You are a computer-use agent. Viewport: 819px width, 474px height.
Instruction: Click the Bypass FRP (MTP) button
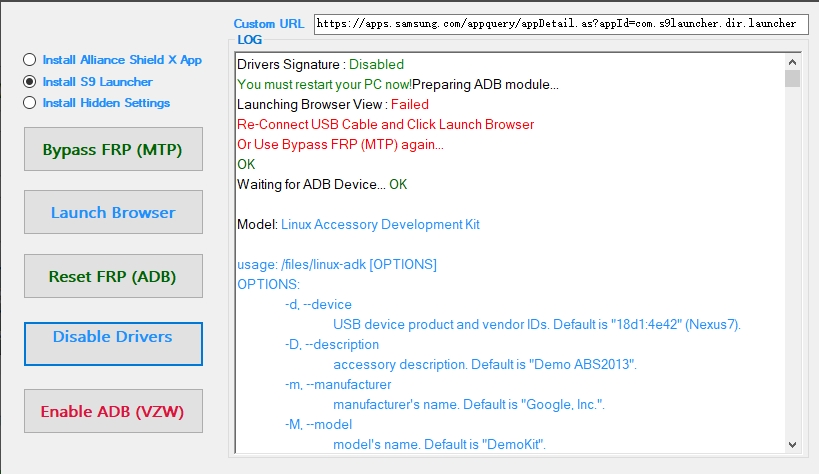point(113,149)
